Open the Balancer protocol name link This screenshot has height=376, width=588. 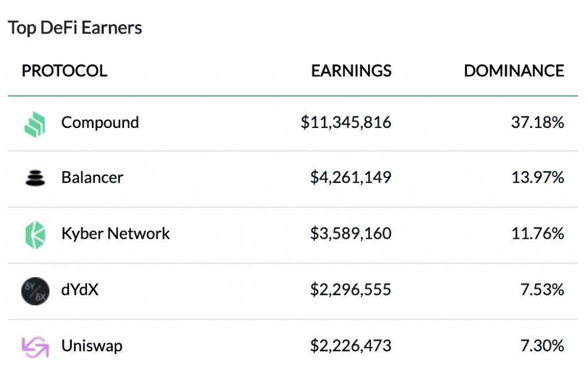92,178
